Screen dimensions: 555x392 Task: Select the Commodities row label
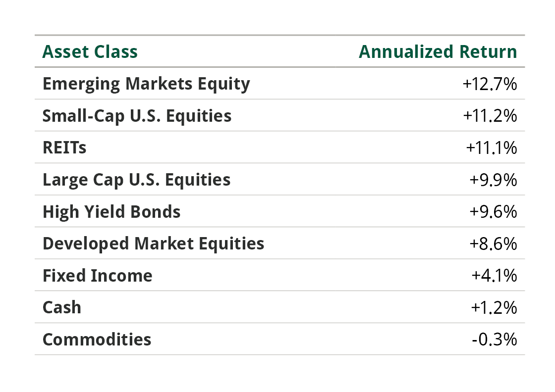point(97,340)
